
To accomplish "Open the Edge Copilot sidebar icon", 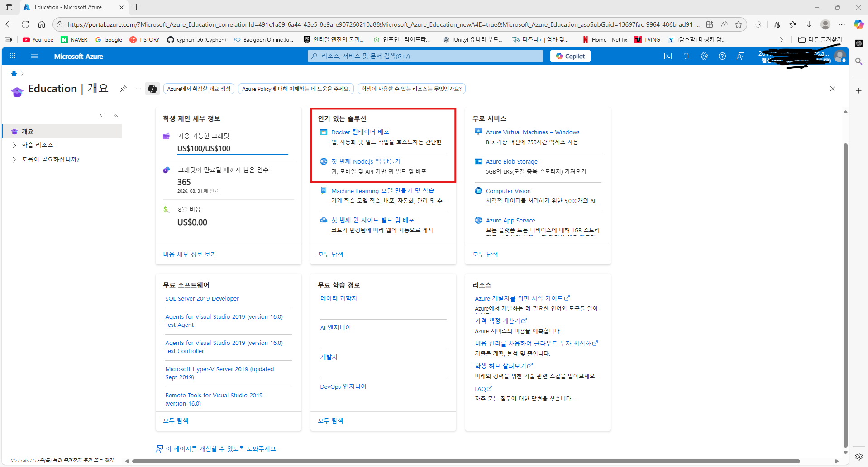I will point(858,24).
